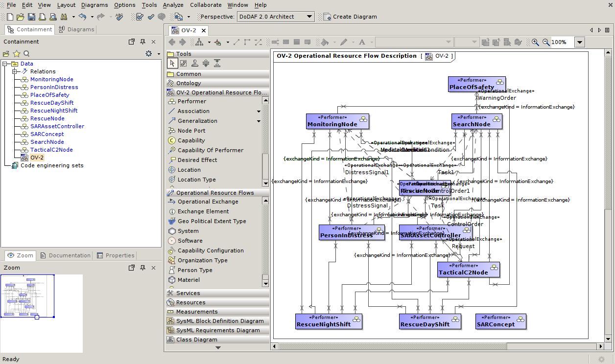Click the spell check ABC icon
615x364 pixels.
coord(119,17)
